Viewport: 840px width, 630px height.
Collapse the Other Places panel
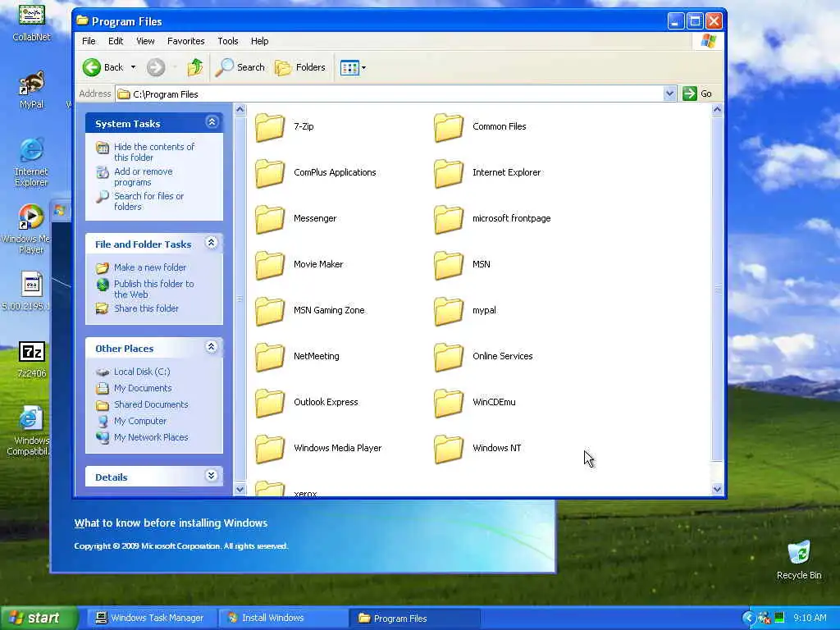[212, 347]
